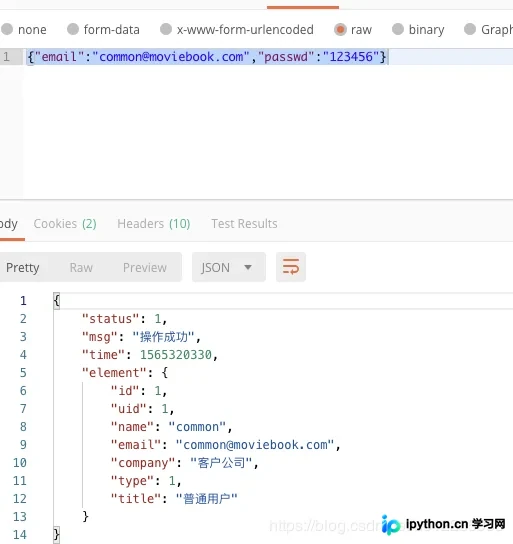Viewport: 513px width, 544px height.
Task: Click response gutter line number 14
Action: click(19, 535)
